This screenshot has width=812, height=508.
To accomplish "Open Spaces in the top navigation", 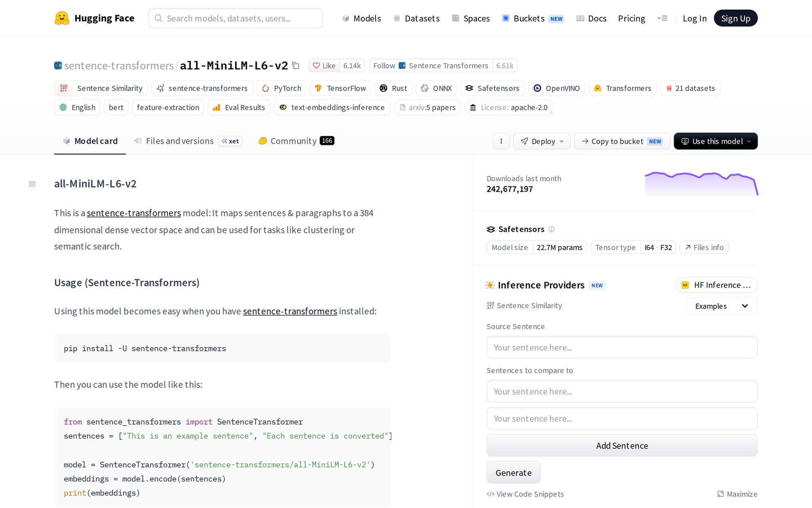I will coord(471,18).
